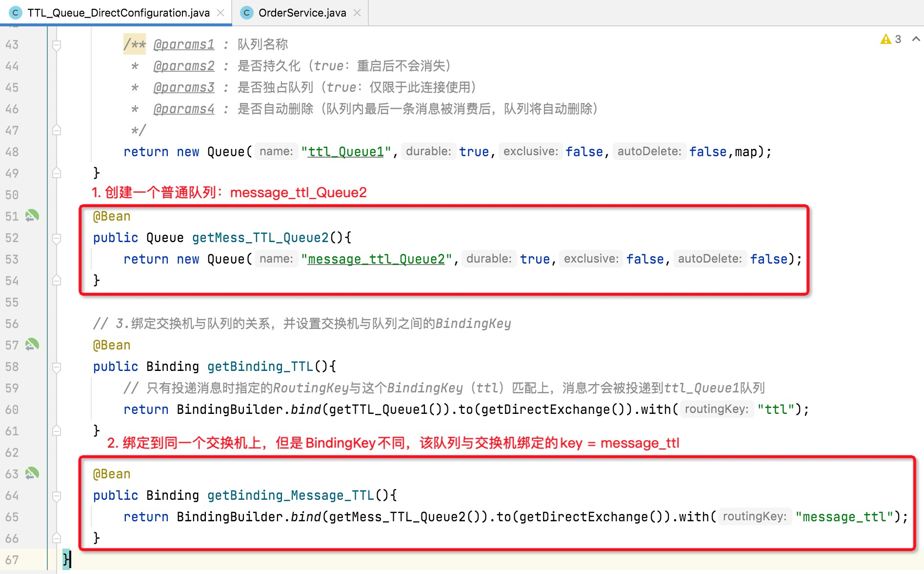Click the map argument on line 48
Screen dimensions: 924x574
746,152
